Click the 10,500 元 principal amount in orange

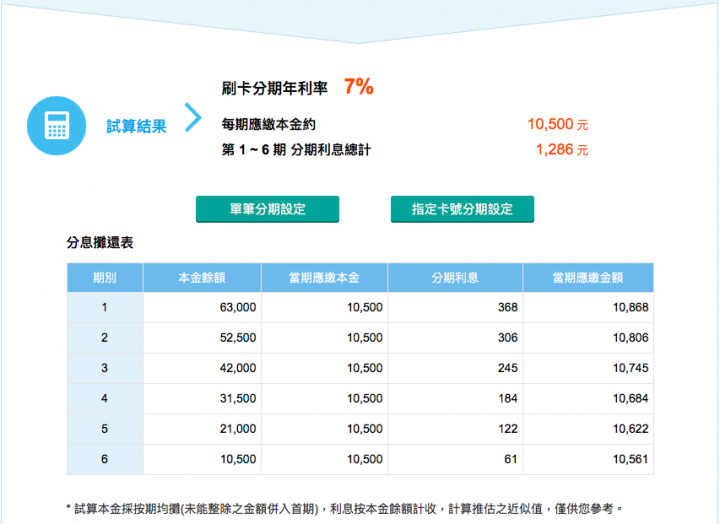557,124
